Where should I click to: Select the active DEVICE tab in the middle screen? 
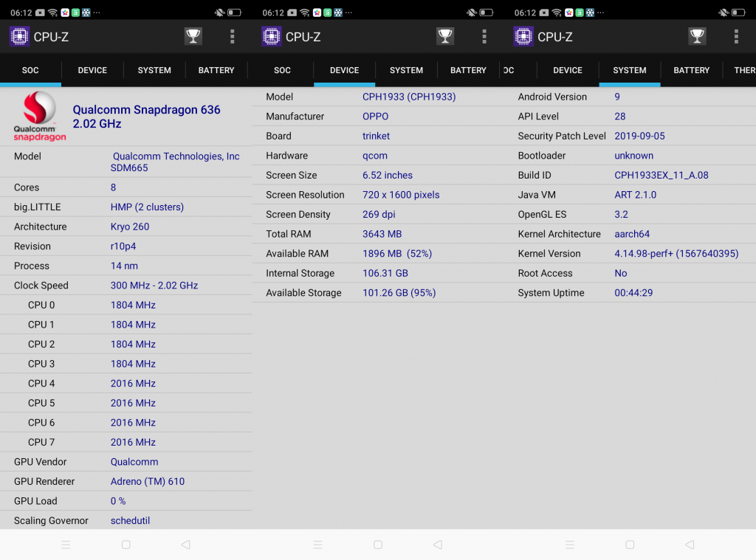[344, 70]
